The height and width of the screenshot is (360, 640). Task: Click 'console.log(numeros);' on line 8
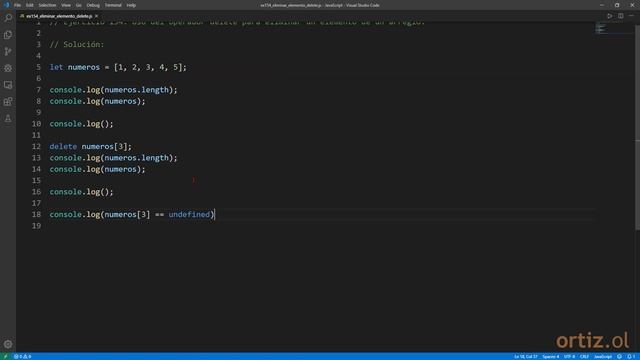pos(98,101)
